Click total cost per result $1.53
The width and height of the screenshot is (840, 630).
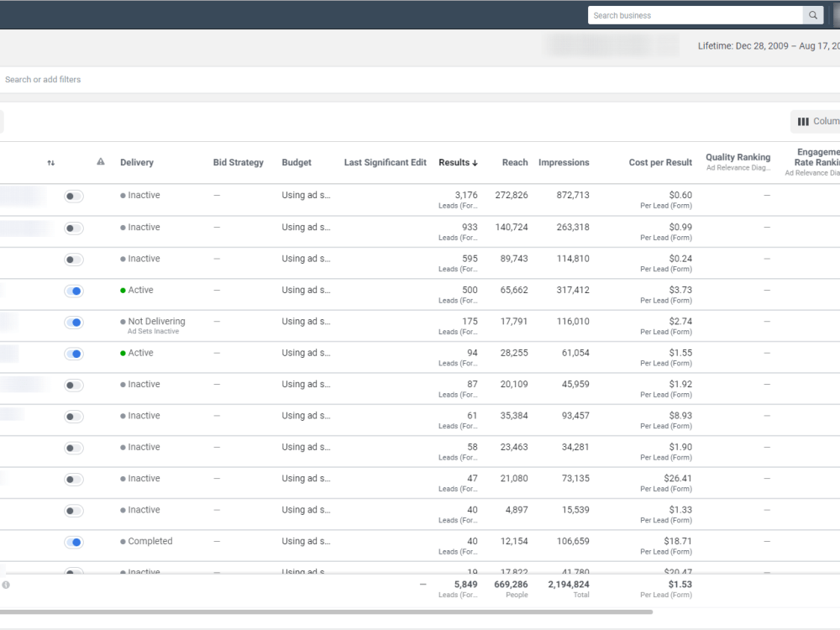(680, 585)
